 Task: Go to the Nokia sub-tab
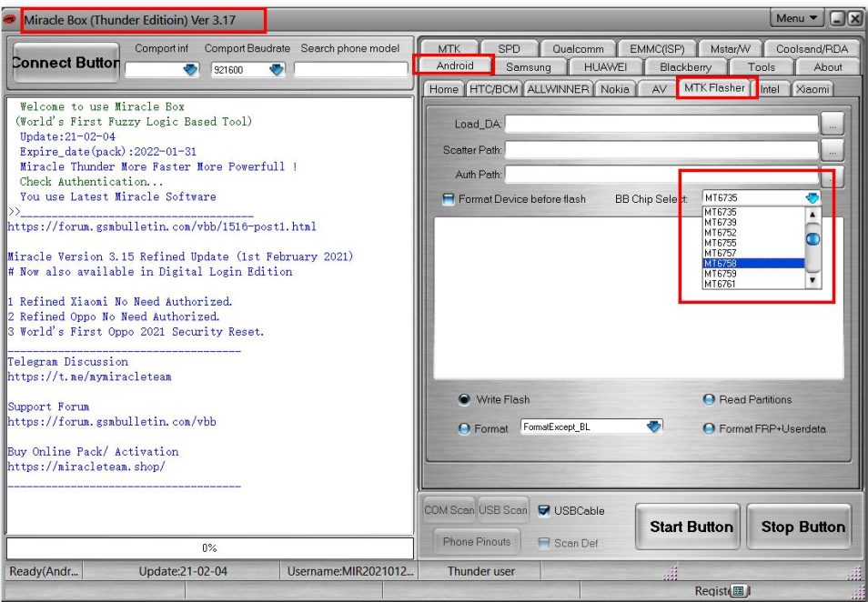tap(614, 89)
